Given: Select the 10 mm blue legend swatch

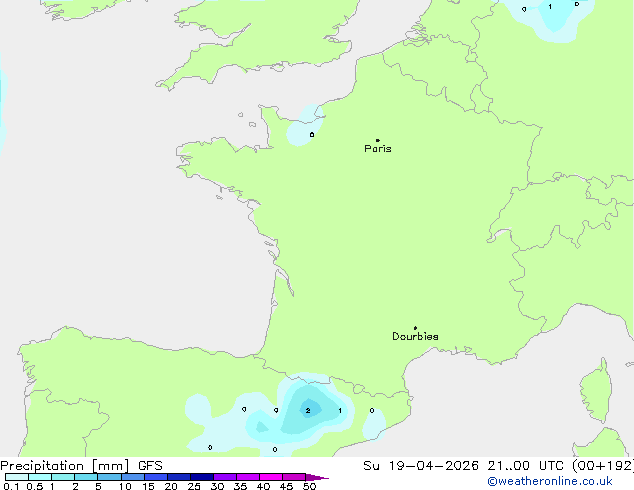Looking at the screenshot, I should (133, 477).
